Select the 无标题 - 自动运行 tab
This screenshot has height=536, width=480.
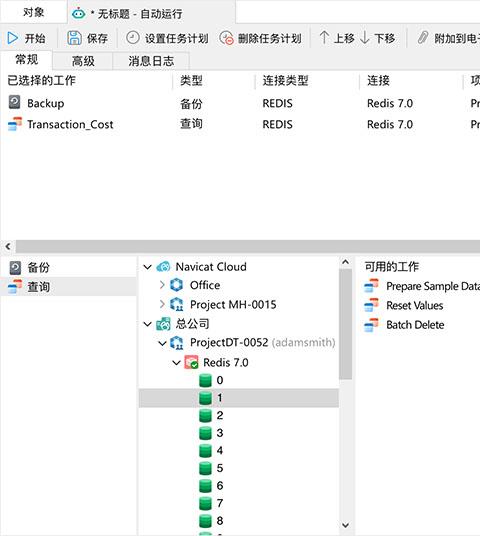(152, 13)
